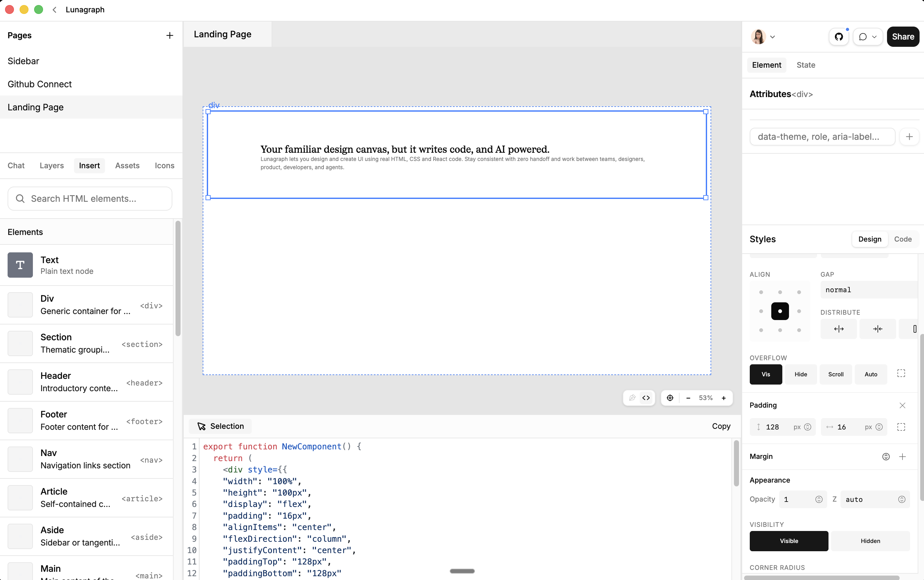Set overflow to Hide
The height and width of the screenshot is (580, 924).
(800, 374)
